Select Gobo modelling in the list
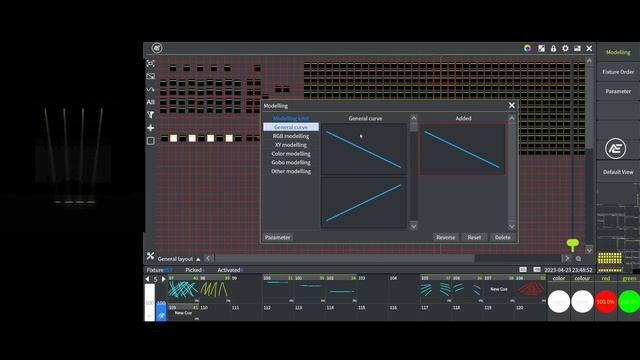Screen dimensions: 640x360 click(x=291, y=162)
